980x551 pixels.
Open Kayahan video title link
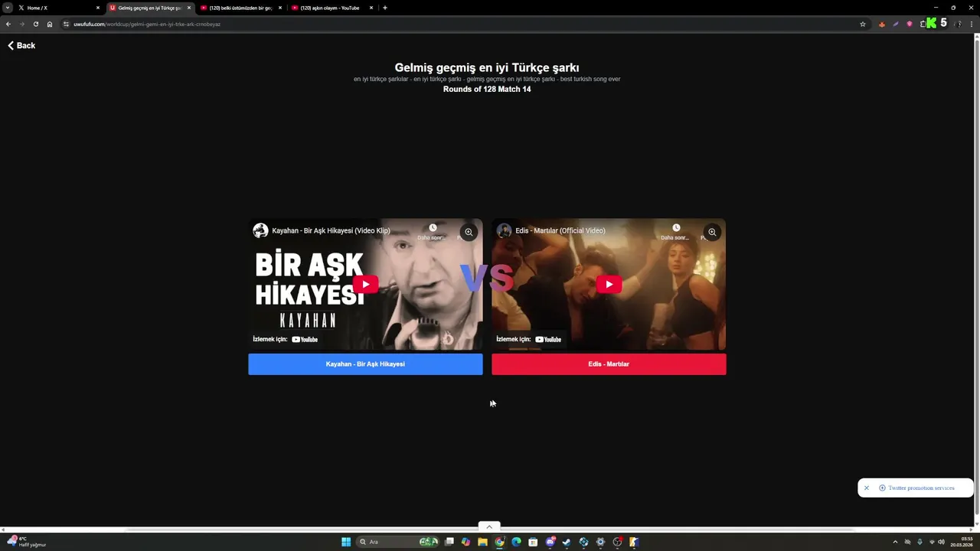331,230
